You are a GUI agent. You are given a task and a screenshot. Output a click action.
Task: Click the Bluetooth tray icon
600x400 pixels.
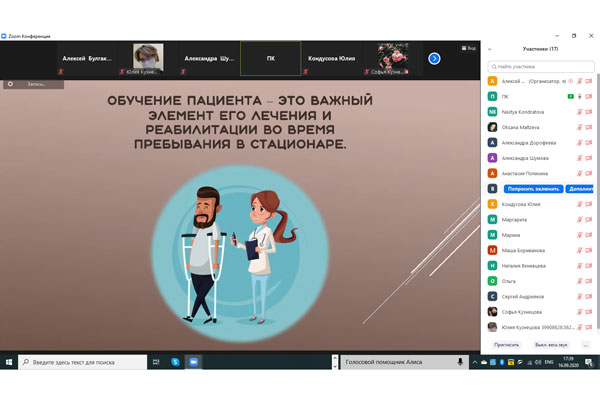click(502, 362)
